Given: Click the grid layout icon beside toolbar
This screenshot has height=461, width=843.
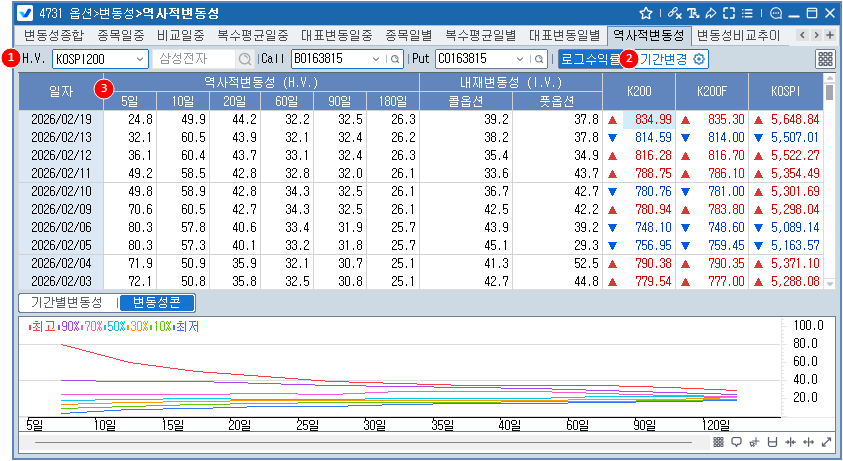Looking at the screenshot, I should [825, 59].
